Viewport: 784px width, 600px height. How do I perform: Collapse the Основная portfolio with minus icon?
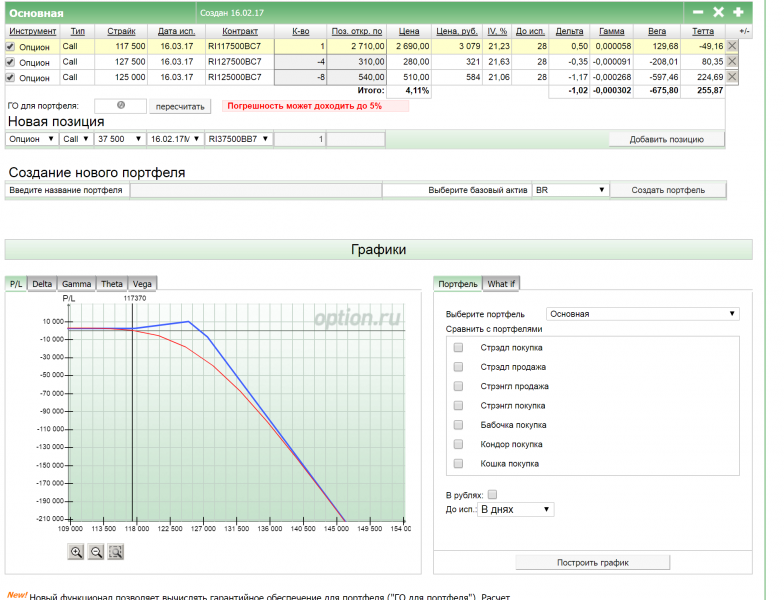point(698,12)
